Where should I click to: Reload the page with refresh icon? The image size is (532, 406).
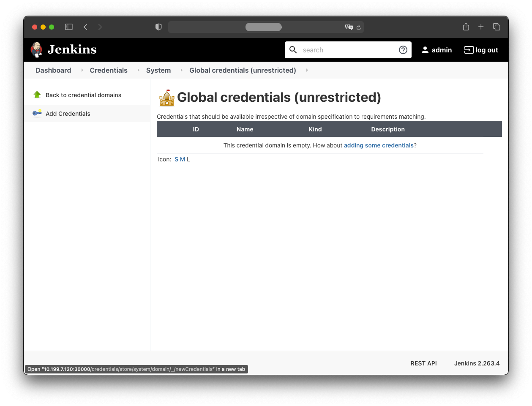pyautogui.click(x=358, y=27)
